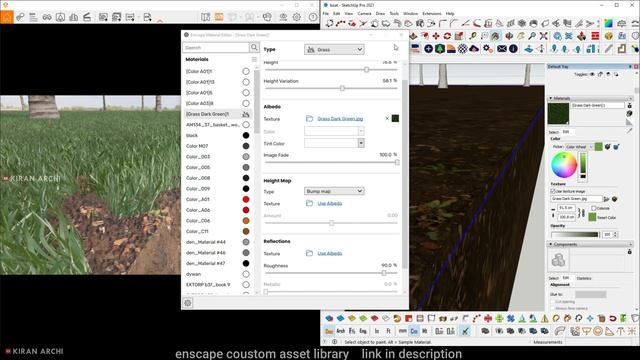Click the binoculars icon in the Enscape toolbar
The height and width of the screenshot is (360, 640).
pos(47,17)
